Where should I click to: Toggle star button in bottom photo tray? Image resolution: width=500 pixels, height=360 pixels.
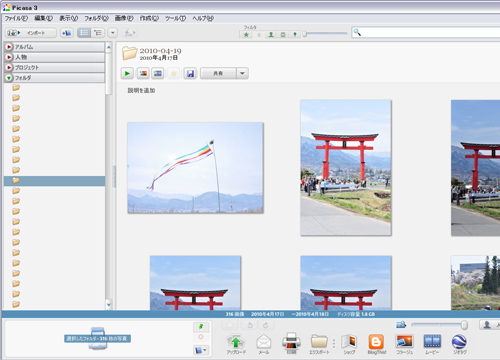[229, 325]
